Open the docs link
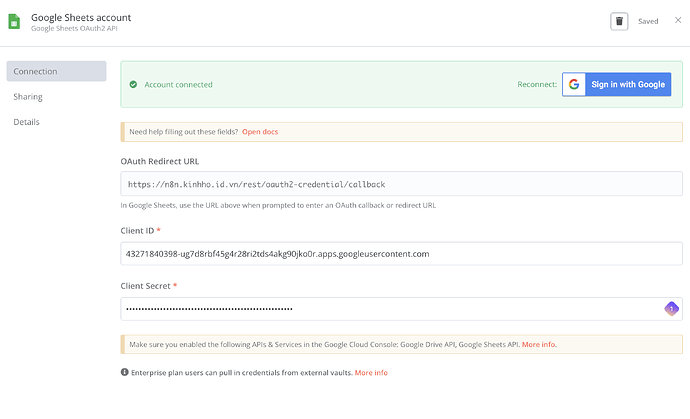The image size is (690, 419). (x=260, y=132)
